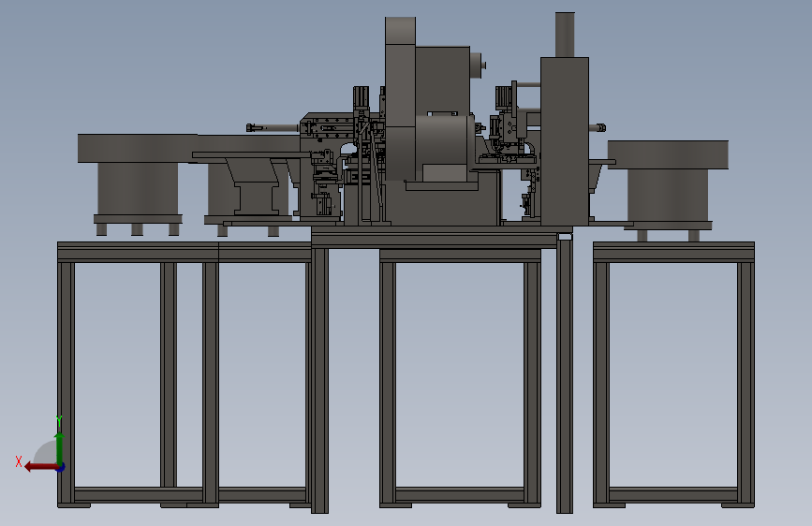Select the tall cylinder atop the right tower

click(x=565, y=35)
